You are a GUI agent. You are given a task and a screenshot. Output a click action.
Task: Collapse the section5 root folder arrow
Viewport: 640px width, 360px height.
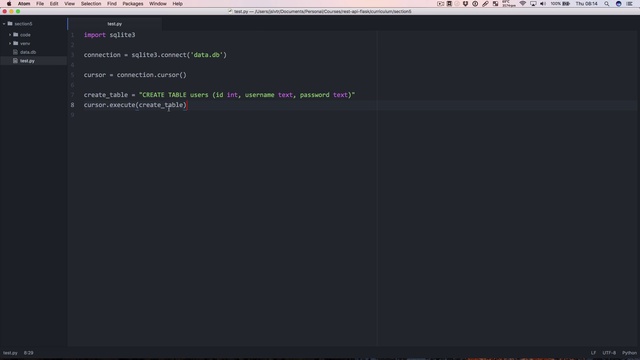[4, 24]
